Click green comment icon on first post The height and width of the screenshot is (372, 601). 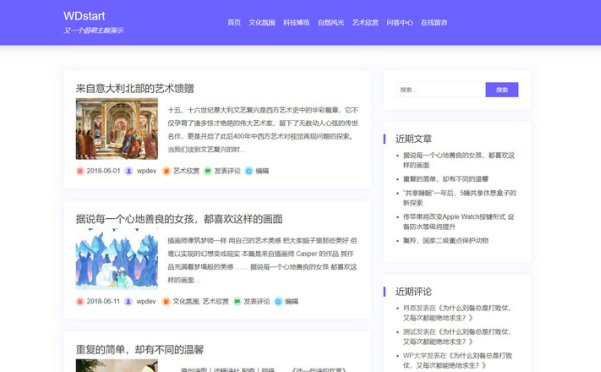point(208,171)
